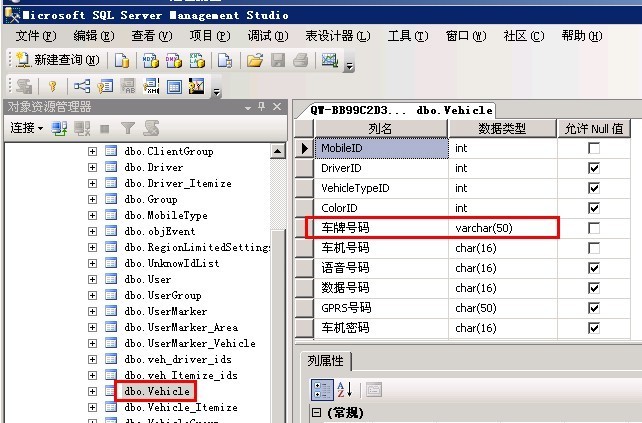Expand the dbo.Vehicle tree node
The width and height of the screenshot is (642, 423).
pyautogui.click(x=93, y=391)
